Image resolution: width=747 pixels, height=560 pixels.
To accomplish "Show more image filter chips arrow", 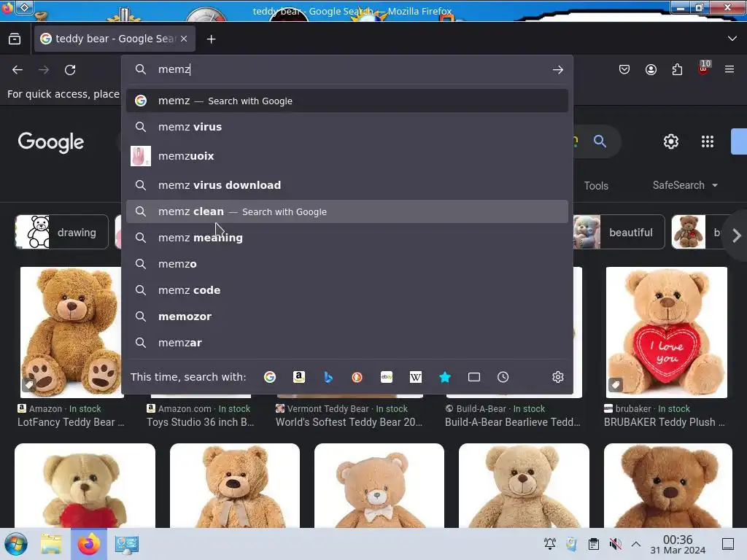I will pyautogui.click(x=737, y=236).
